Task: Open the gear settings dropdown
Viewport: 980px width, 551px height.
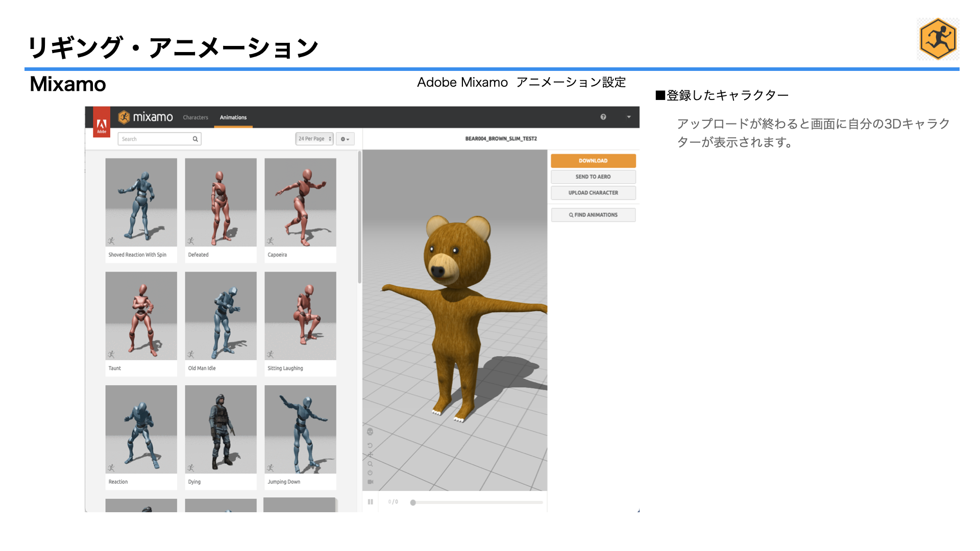Action: pos(345,139)
